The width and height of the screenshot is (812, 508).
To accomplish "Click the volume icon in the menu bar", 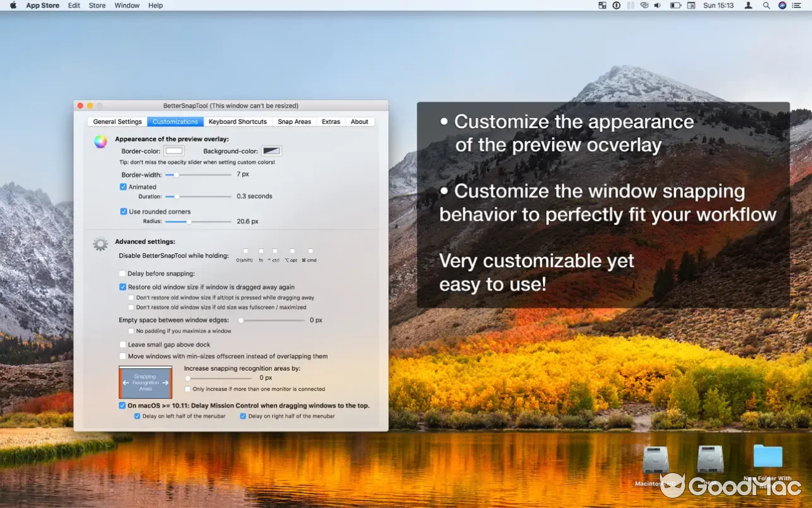I will coord(656,5).
